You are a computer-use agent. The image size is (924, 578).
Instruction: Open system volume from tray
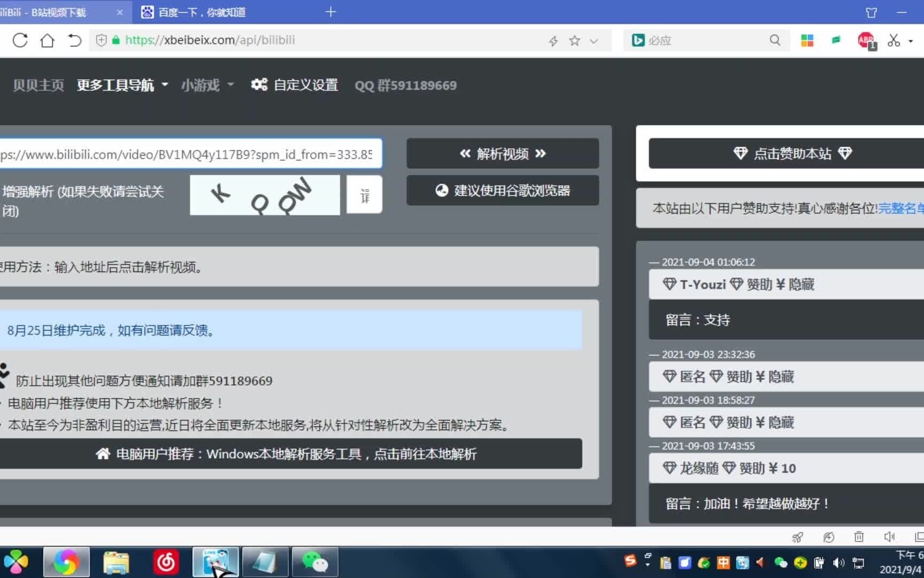click(x=838, y=562)
